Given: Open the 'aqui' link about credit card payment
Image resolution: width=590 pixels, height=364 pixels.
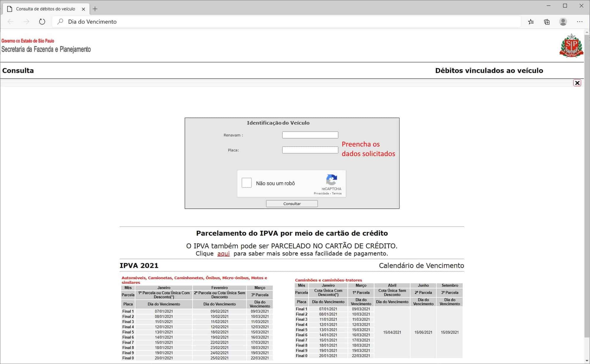Looking at the screenshot, I should [x=223, y=253].
